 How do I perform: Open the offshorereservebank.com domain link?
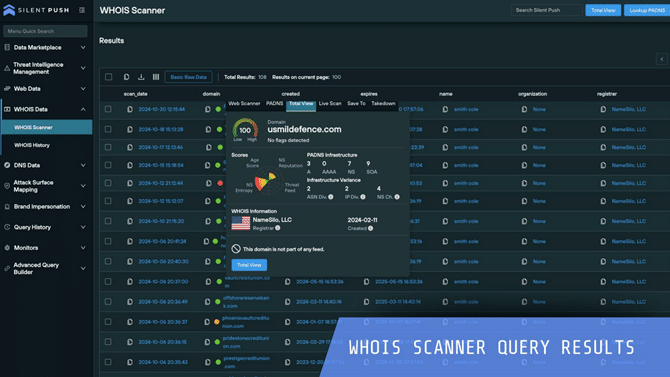click(246, 302)
